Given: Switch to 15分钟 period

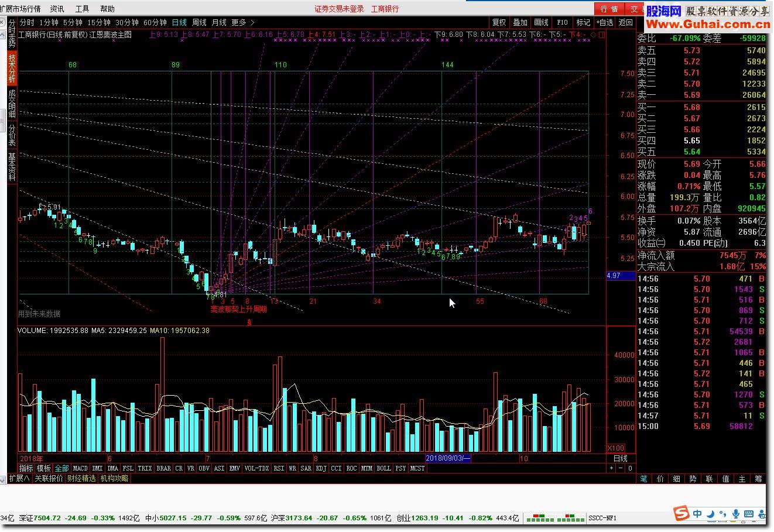Looking at the screenshot, I should pyautogui.click(x=98, y=22).
